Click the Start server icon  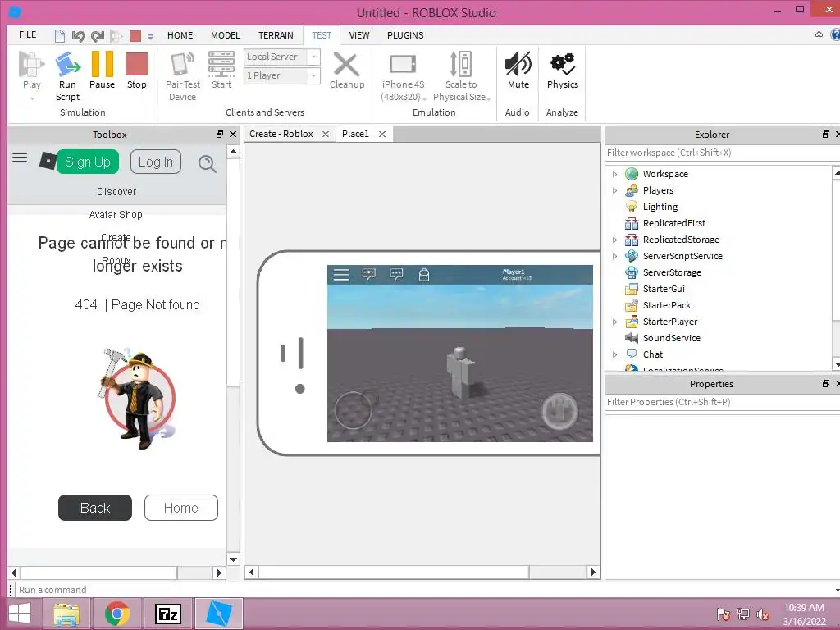[x=221, y=64]
